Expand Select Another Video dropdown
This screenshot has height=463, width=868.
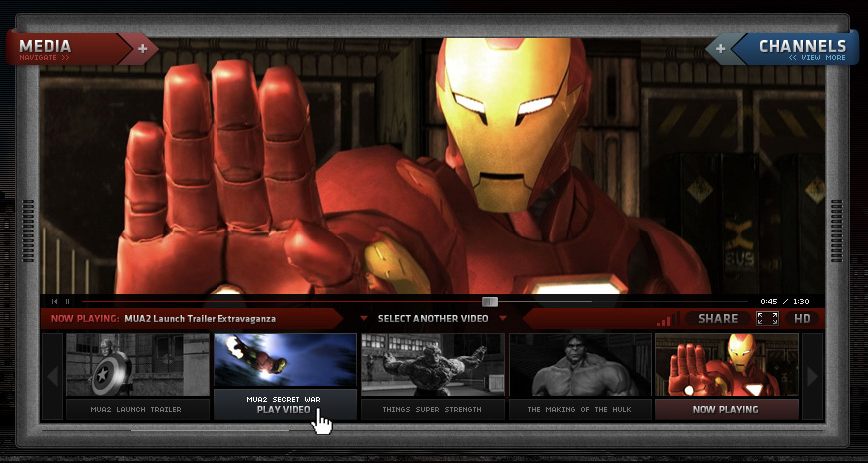[x=433, y=319]
